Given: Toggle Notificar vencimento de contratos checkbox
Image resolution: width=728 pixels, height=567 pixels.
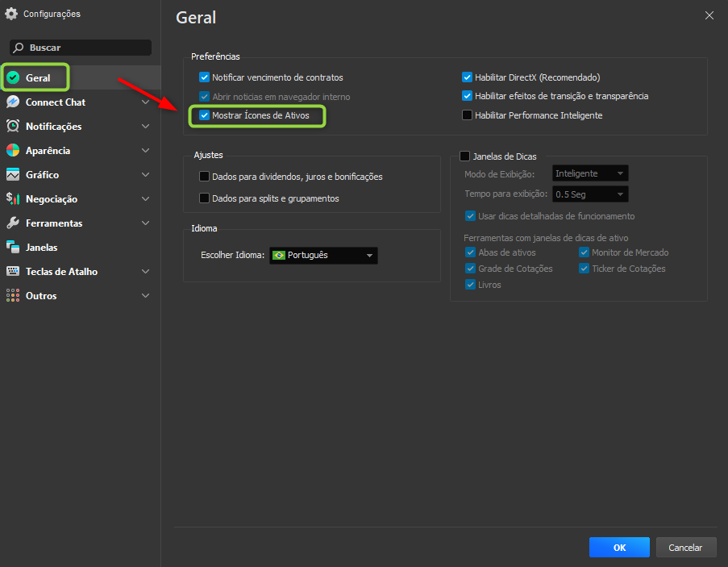Looking at the screenshot, I should tap(204, 77).
